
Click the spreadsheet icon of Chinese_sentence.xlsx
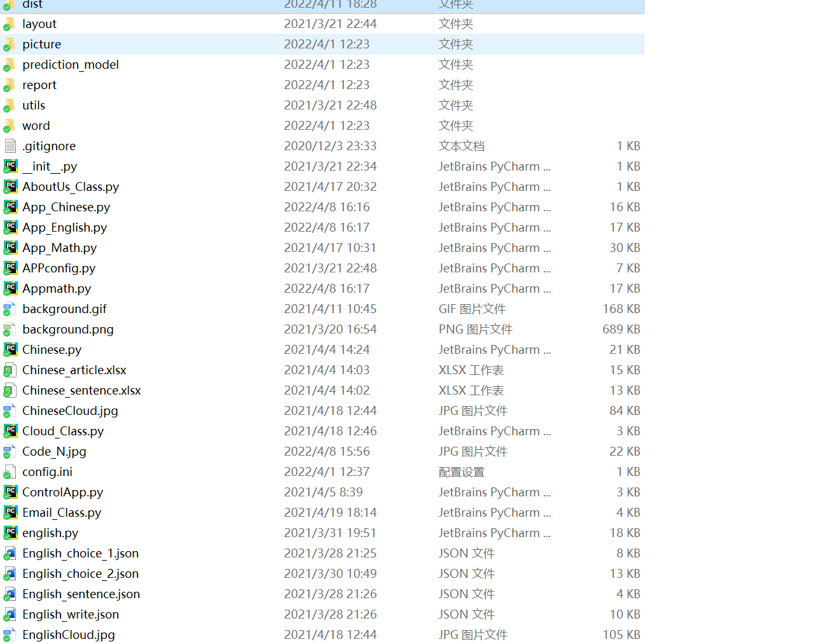(x=10, y=391)
